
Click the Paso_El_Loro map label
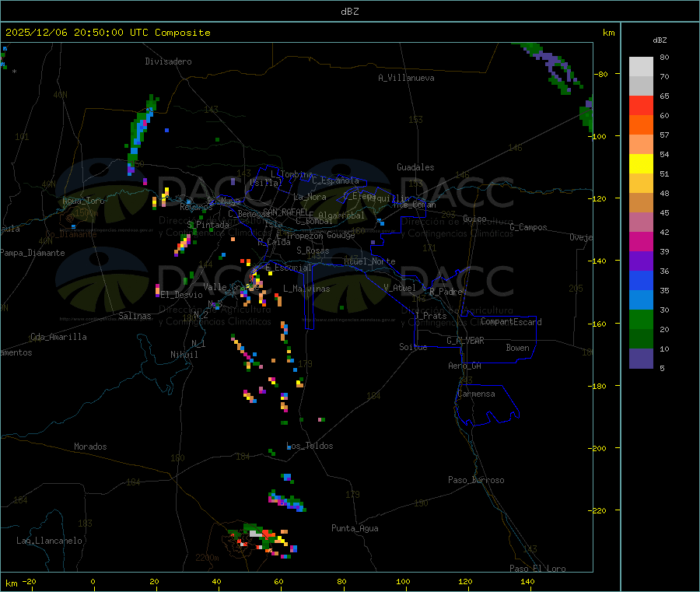pyautogui.click(x=537, y=569)
